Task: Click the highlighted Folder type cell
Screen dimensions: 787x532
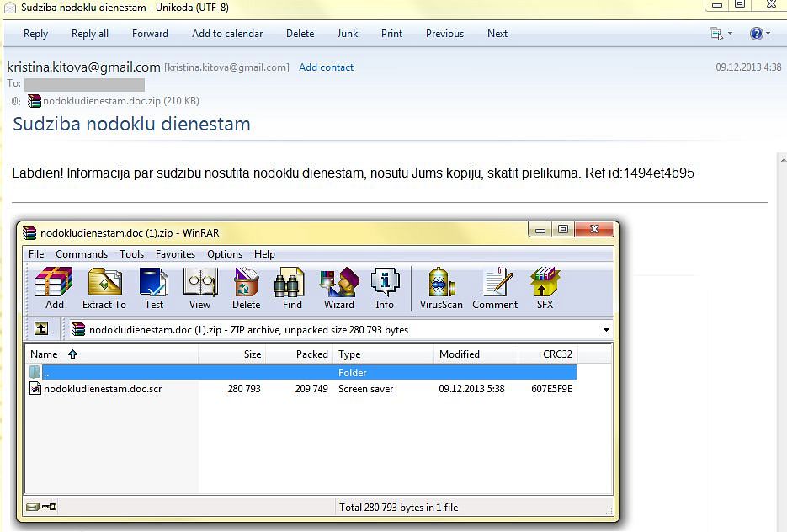Action: [353, 373]
